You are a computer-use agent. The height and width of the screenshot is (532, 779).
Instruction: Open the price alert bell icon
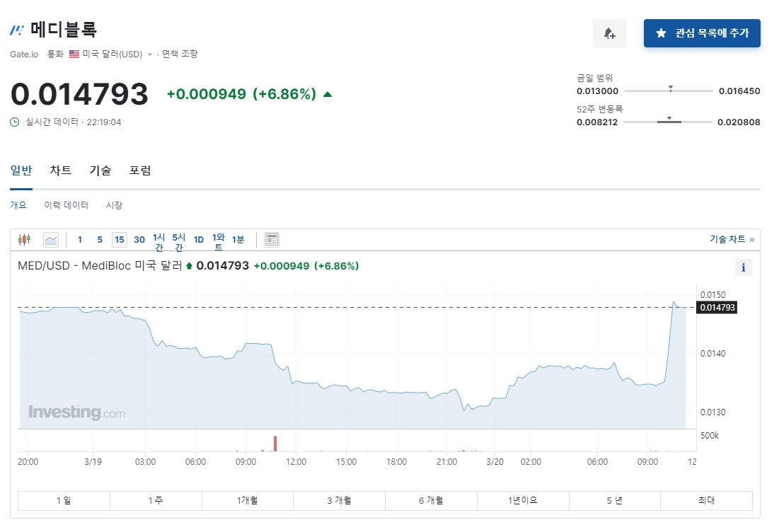tap(610, 33)
